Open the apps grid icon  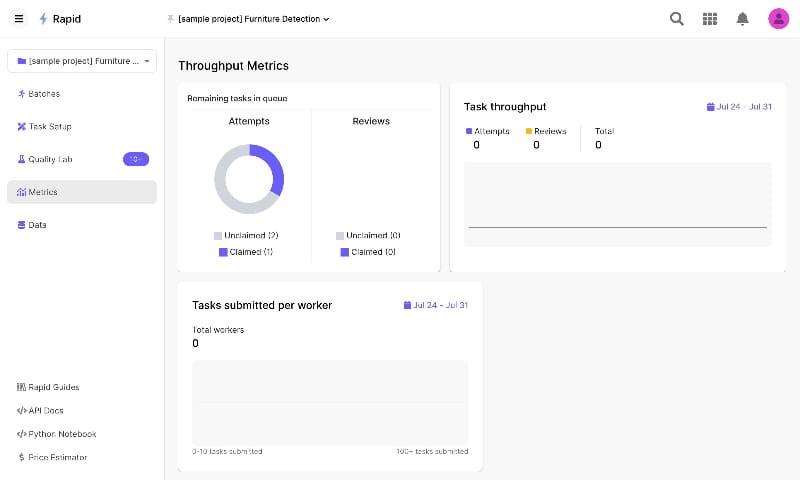(710, 19)
